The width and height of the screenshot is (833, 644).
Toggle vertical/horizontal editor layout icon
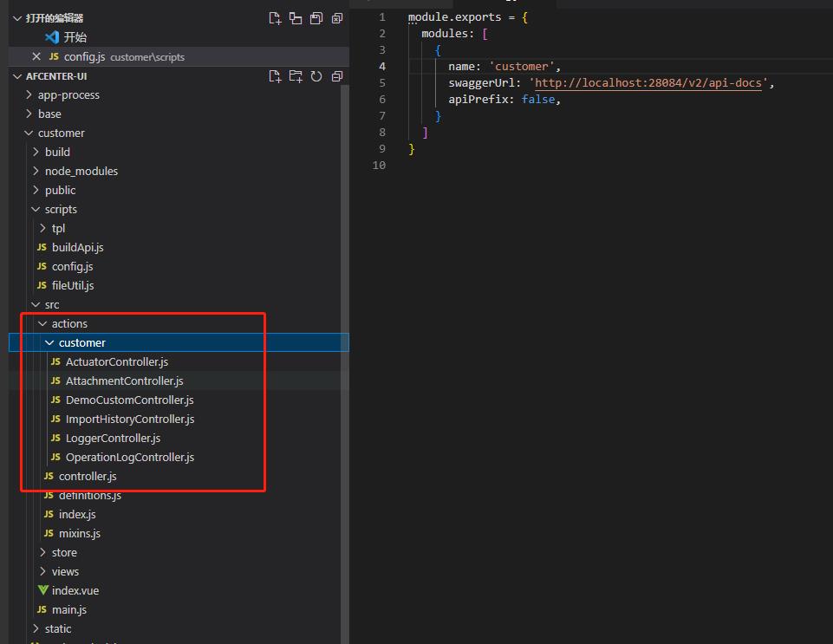point(296,18)
